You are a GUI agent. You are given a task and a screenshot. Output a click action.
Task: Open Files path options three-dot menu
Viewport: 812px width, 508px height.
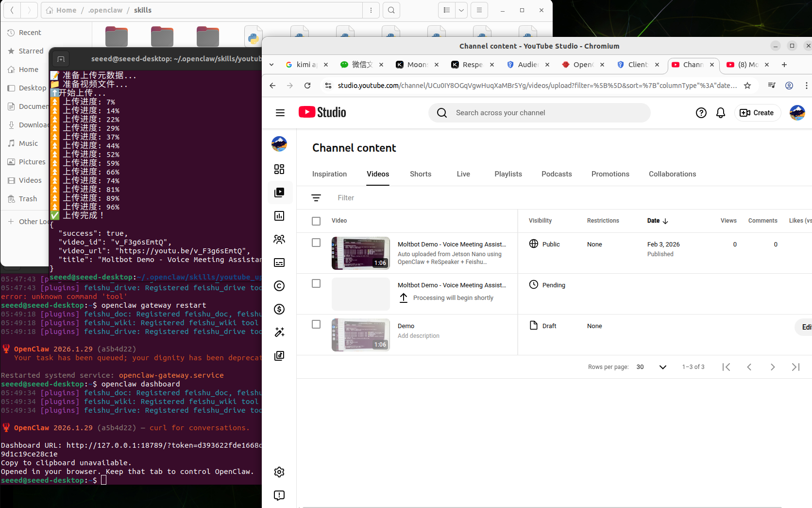coord(371,10)
